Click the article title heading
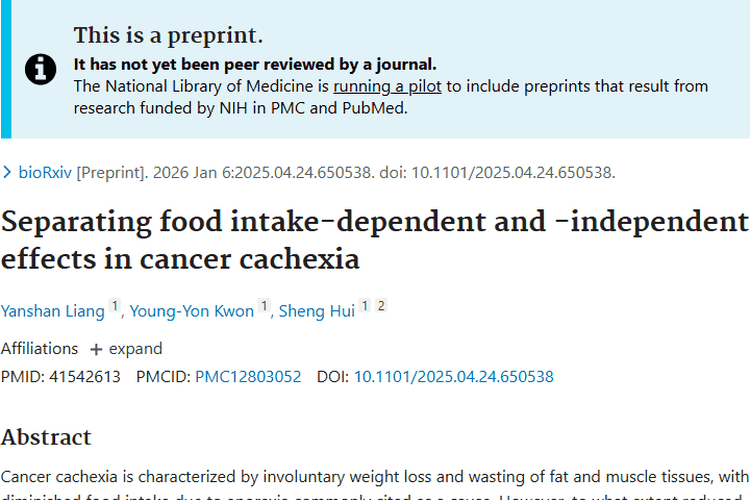Image resolution: width=750 pixels, height=500 pixels. click(x=374, y=240)
